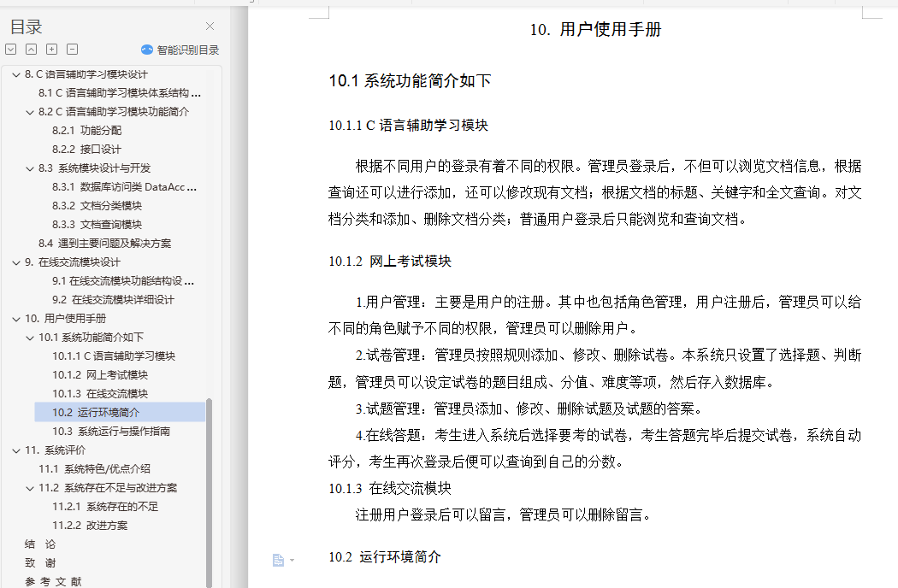Click the line starting 1.用户管理 in document
Image resolution: width=898 pixels, height=588 pixels.
tap(608, 303)
